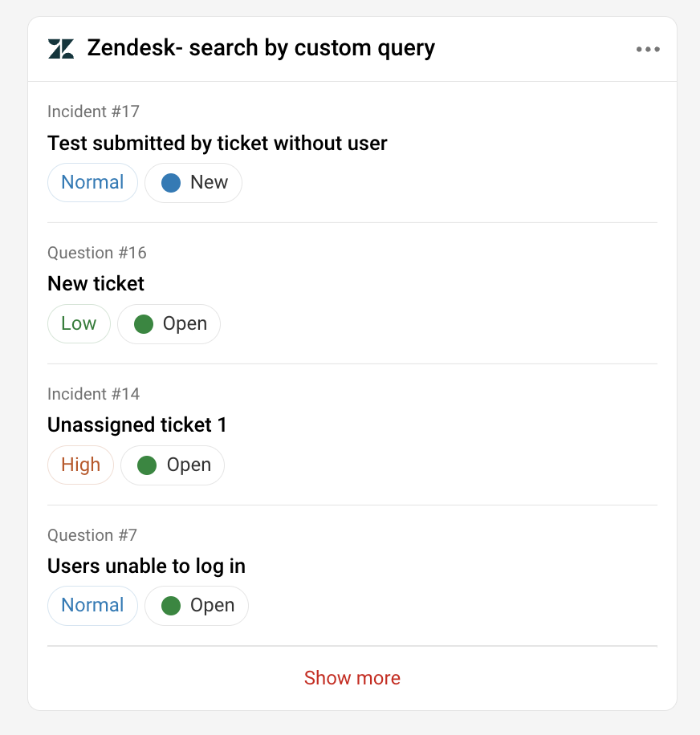Click the Zendesk logo icon

[61, 49]
